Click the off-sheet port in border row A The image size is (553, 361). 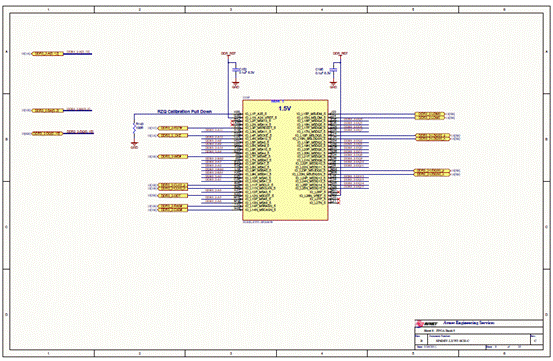click(x=48, y=54)
